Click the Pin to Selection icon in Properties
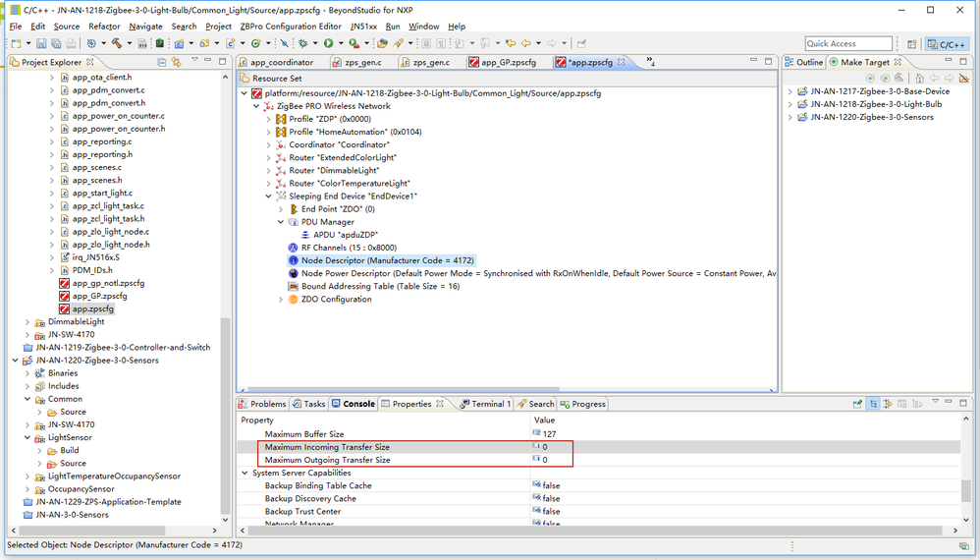The height and width of the screenshot is (560, 980). 857,404
